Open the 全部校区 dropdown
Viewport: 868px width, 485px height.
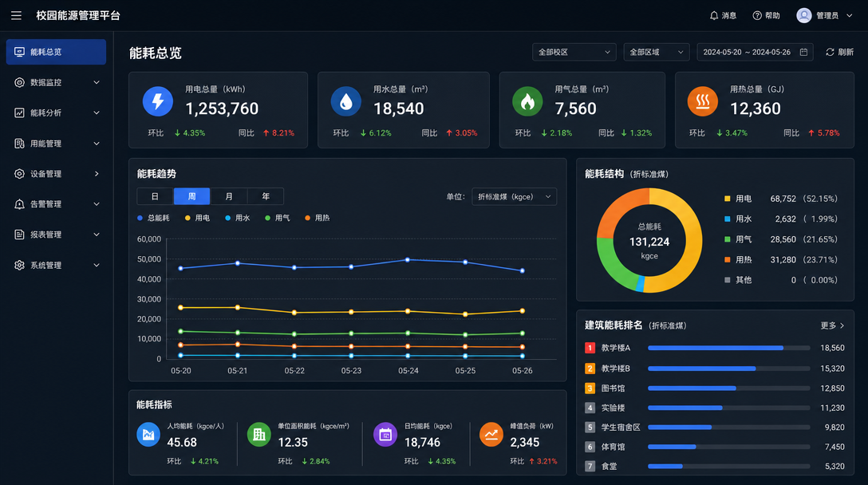click(574, 52)
